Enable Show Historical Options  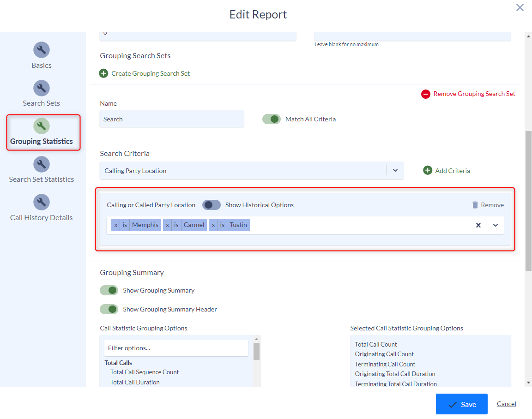click(x=212, y=205)
